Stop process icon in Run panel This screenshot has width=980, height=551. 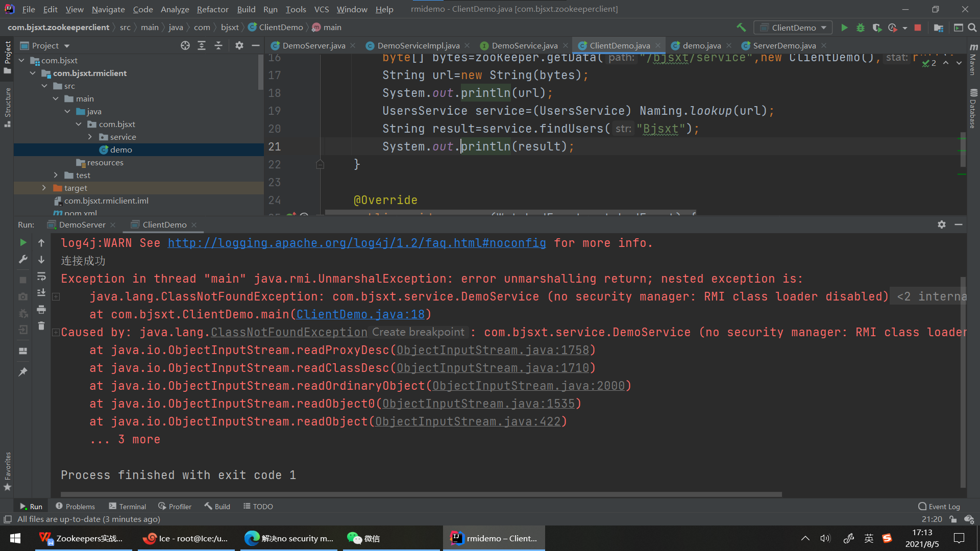coord(23,280)
